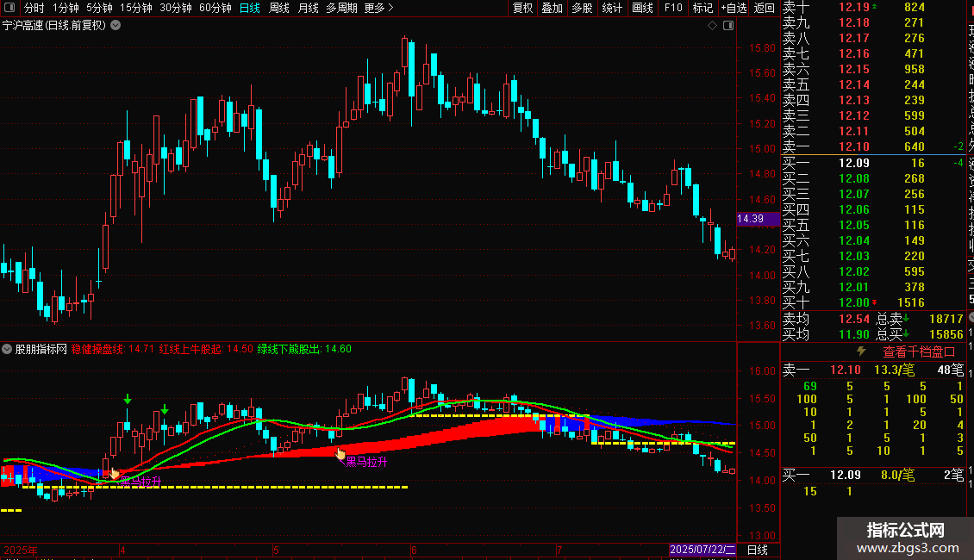
Task: Switch to 分时 intraday view
Action: pyautogui.click(x=34, y=8)
